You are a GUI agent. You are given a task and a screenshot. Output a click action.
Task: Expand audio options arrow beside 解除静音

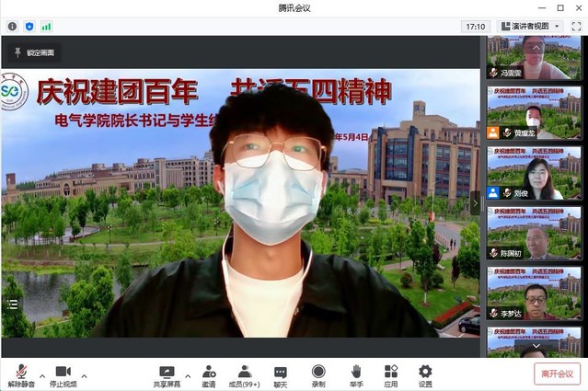click(x=42, y=375)
